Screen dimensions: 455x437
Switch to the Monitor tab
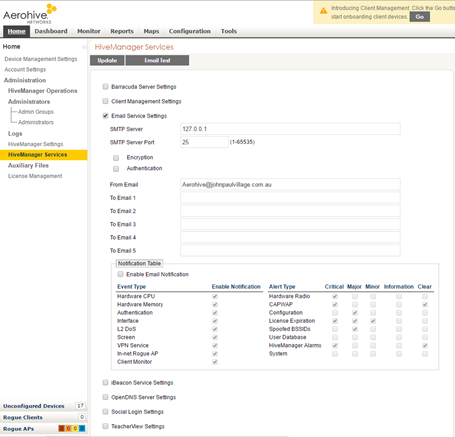point(89,31)
